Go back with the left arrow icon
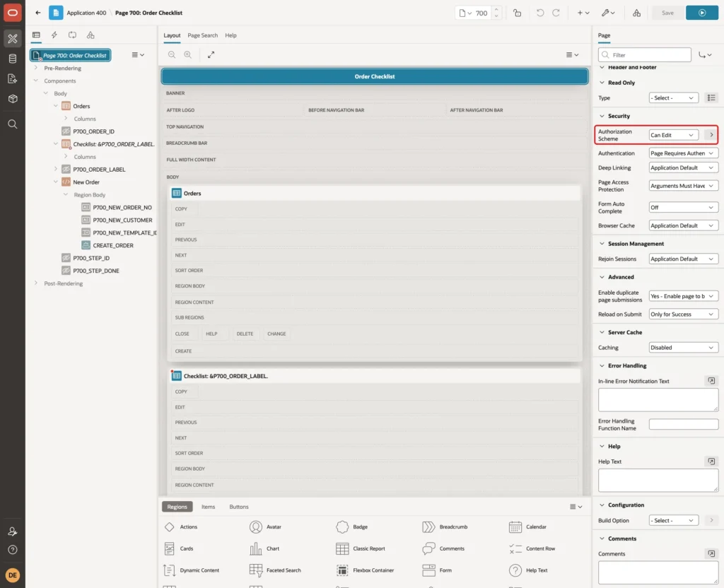This screenshot has height=588, width=724. click(x=38, y=13)
